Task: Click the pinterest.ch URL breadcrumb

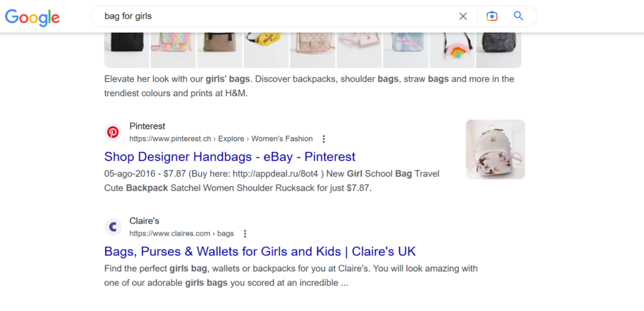Action: click(221, 139)
